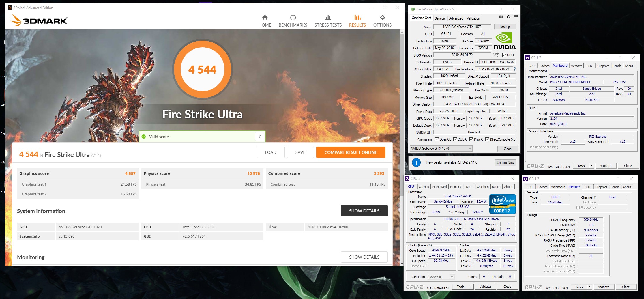Image resolution: width=644 pixels, height=299 pixels.
Task: Click the Graphics score 4 557 value
Action: (x=130, y=173)
